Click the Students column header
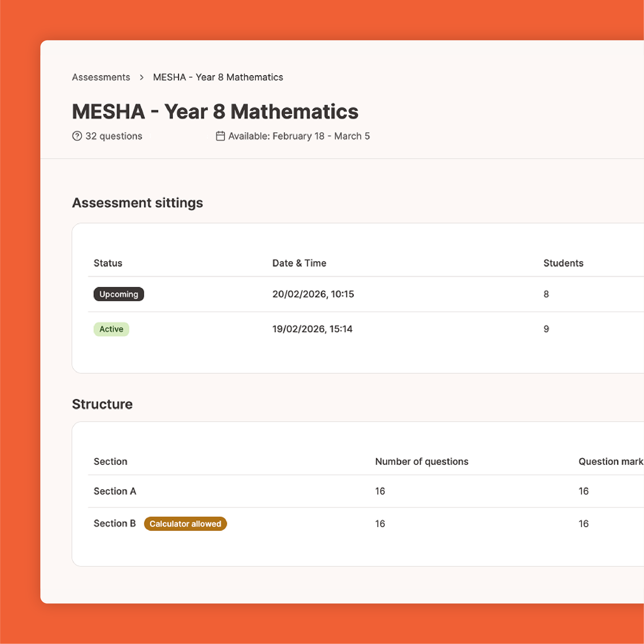This screenshot has height=644, width=644. click(563, 263)
